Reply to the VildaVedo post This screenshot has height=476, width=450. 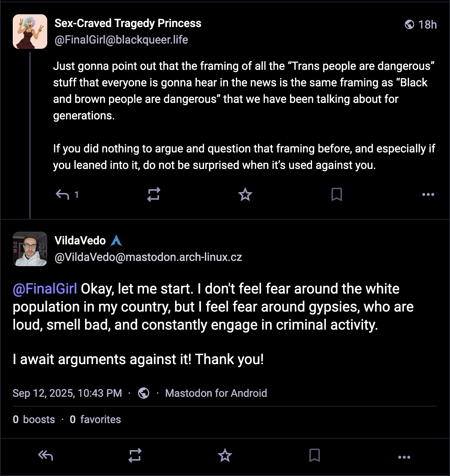click(x=45, y=456)
